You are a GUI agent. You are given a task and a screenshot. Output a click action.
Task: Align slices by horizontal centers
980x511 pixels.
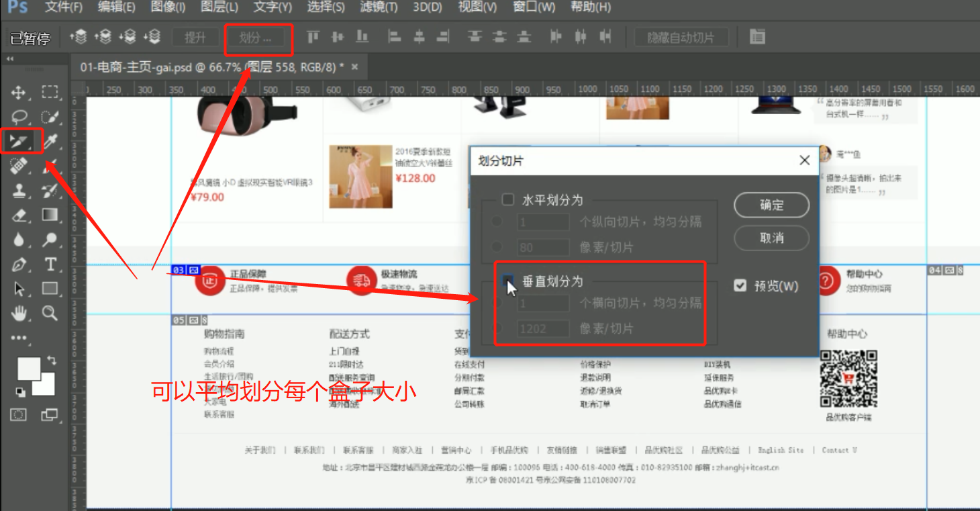pos(419,37)
